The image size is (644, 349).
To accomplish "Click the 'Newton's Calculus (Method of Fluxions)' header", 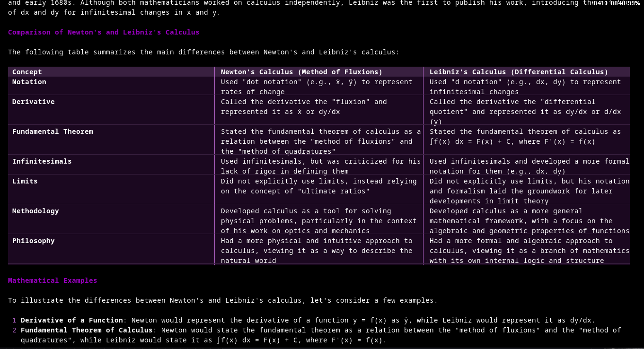I will [301, 72].
